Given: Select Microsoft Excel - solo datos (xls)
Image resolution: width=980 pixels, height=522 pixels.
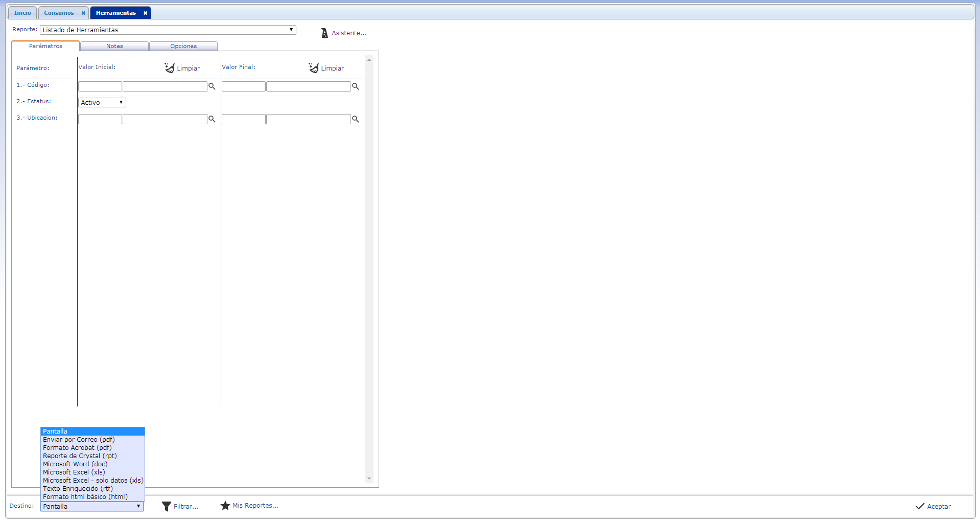Looking at the screenshot, I should click(x=92, y=481).
